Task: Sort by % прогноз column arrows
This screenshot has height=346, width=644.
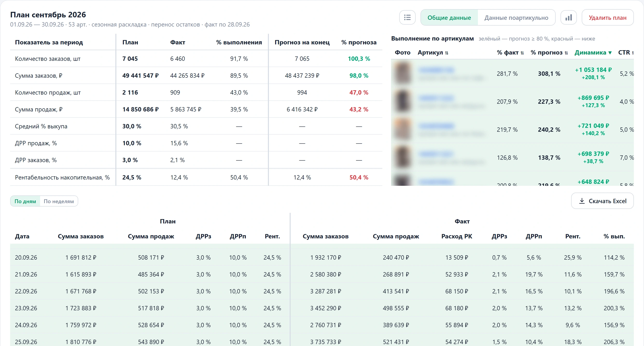Action: (x=566, y=53)
